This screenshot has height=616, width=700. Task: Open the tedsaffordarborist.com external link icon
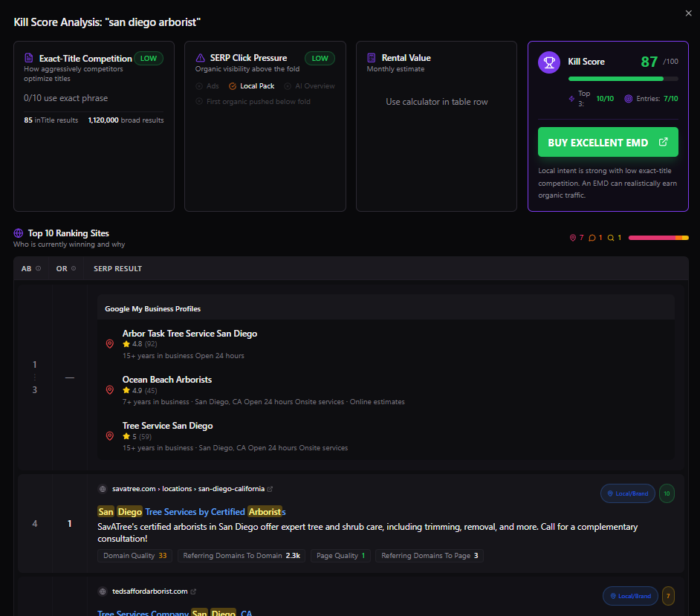(x=194, y=591)
